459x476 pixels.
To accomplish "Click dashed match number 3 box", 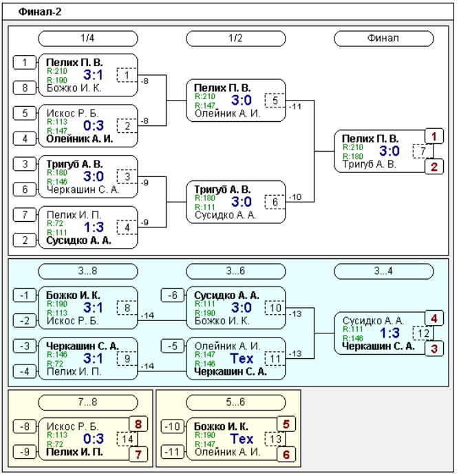I will [127, 176].
